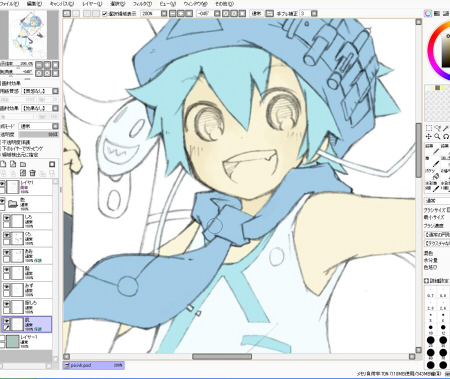Choose the bucket fill tool

[x=433, y=174]
